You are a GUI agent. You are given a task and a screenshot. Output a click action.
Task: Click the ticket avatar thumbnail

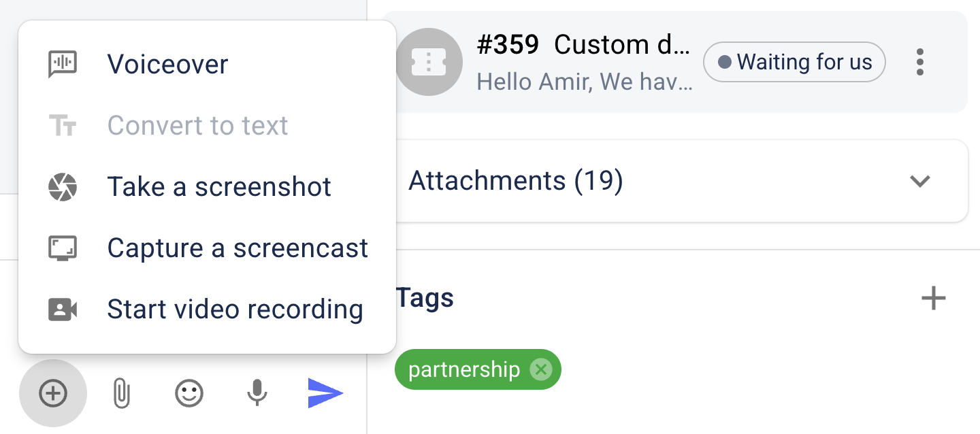point(429,63)
